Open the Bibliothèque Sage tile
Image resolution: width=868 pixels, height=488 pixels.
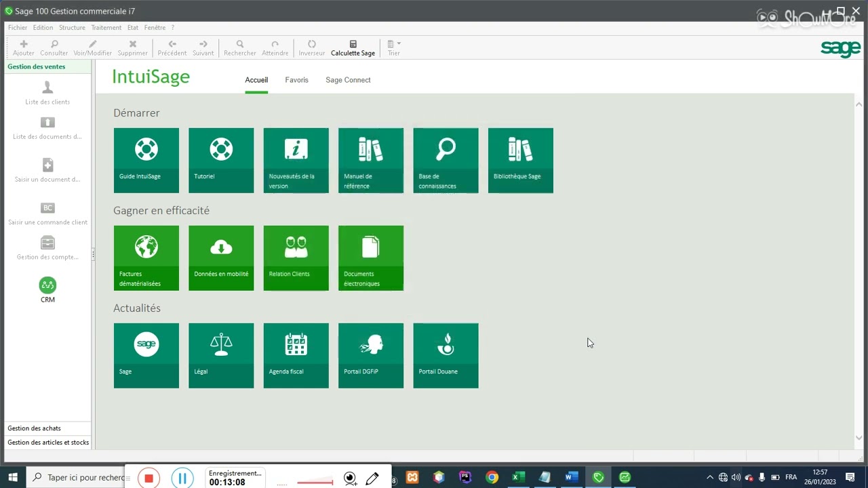pyautogui.click(x=521, y=161)
